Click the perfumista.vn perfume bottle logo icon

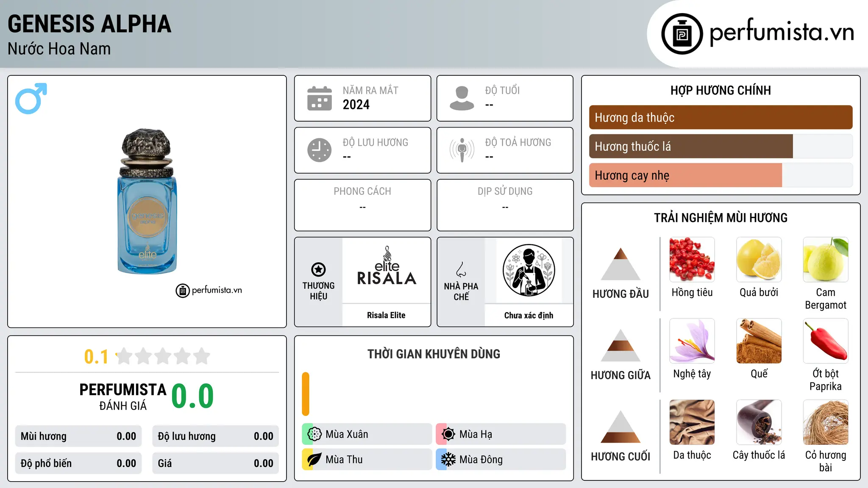click(x=682, y=34)
